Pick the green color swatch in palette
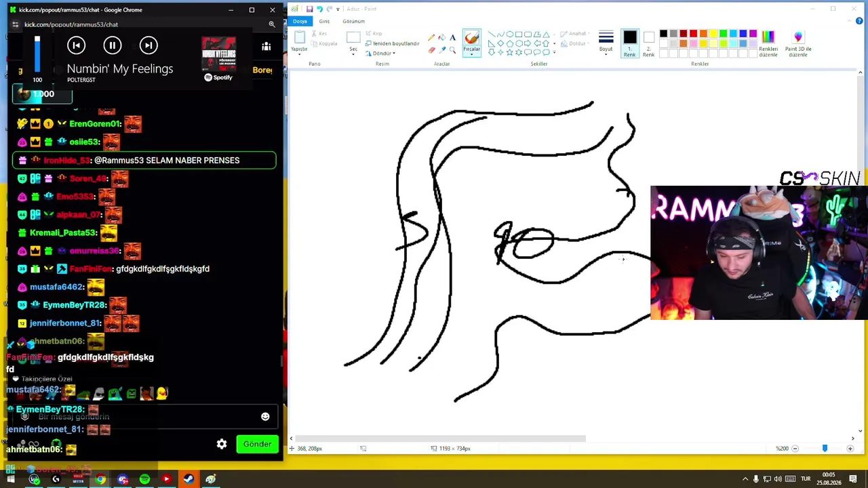Screen dimensions: 868x488 pos(724,34)
